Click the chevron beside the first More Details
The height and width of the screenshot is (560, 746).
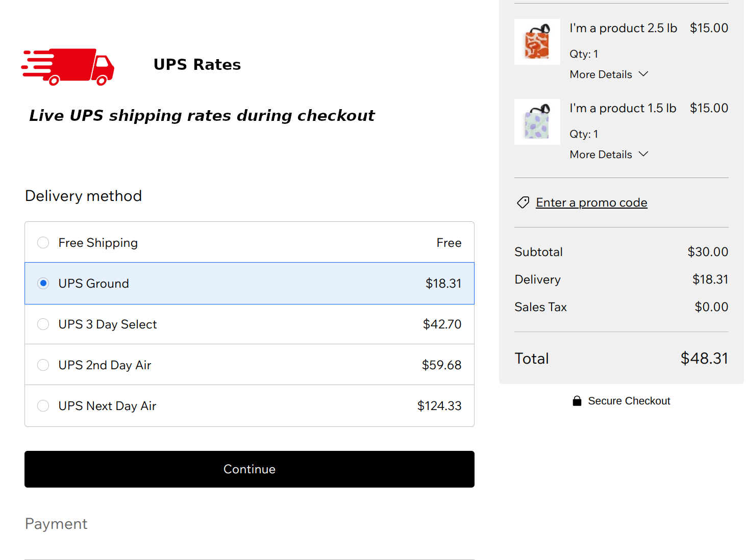(643, 74)
